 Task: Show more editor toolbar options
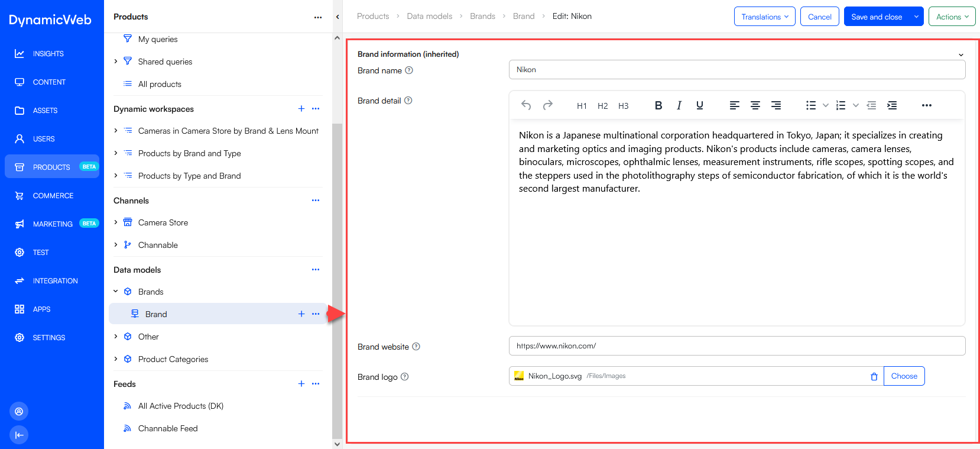(x=927, y=105)
